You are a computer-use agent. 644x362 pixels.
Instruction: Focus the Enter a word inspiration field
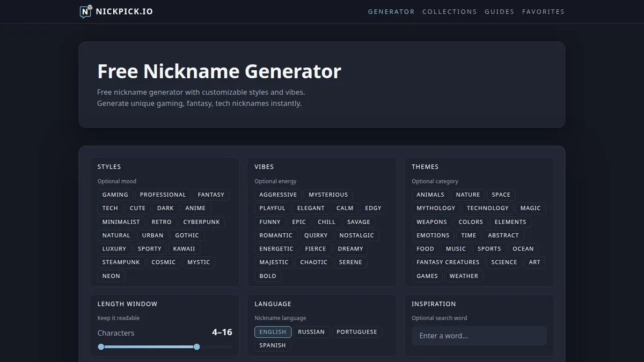pos(479,336)
